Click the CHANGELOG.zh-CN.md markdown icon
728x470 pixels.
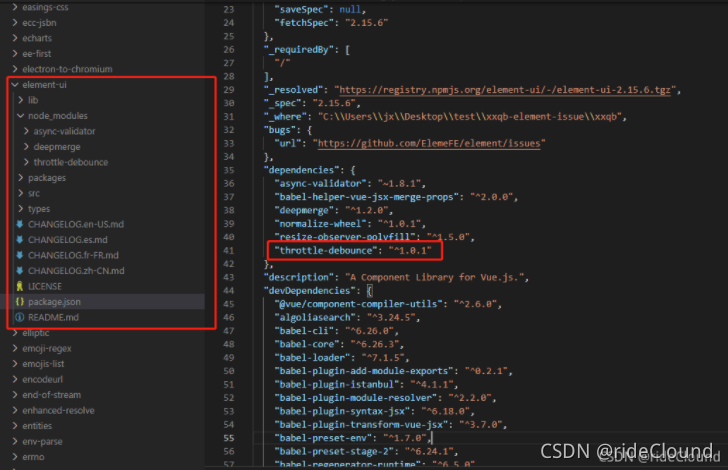[x=20, y=271]
